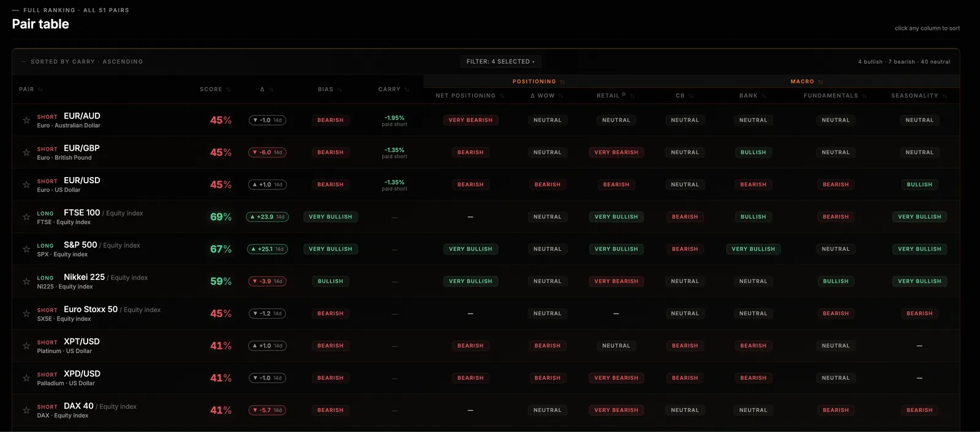Image resolution: width=980 pixels, height=432 pixels.
Task: Sort table by CARRY column
Action: pos(393,89)
